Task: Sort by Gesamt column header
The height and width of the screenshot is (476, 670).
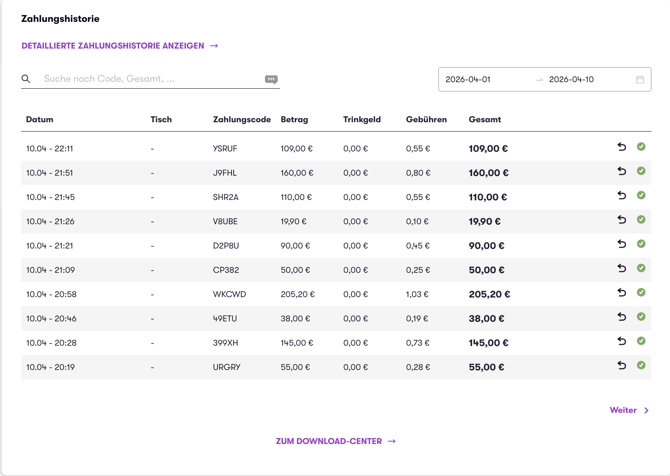Action: (485, 120)
